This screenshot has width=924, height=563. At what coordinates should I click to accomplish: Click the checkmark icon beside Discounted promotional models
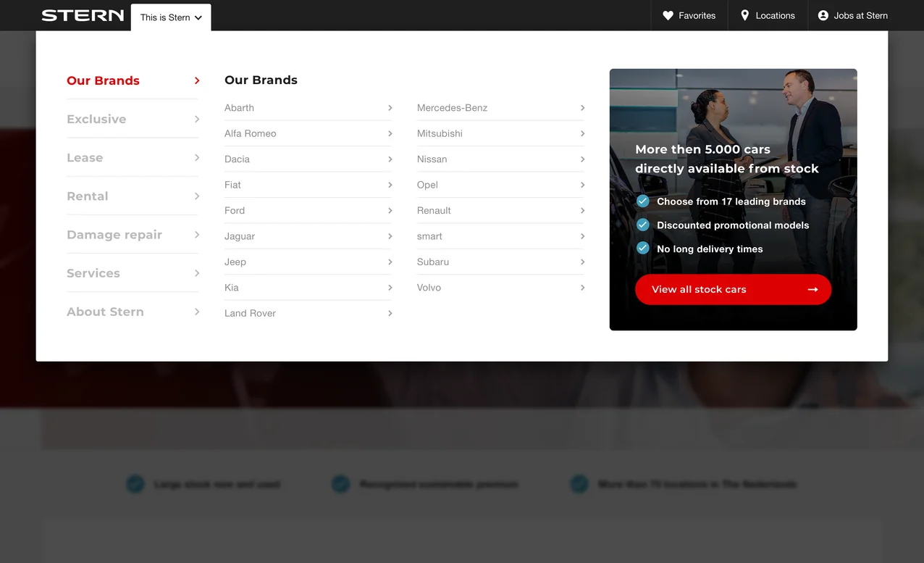pyautogui.click(x=642, y=225)
